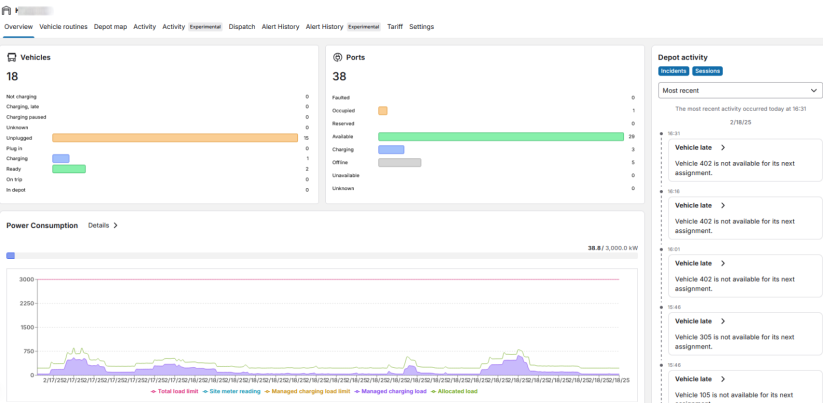Open the Dispatch tab
This screenshot has height=403, width=823.
pyautogui.click(x=241, y=27)
